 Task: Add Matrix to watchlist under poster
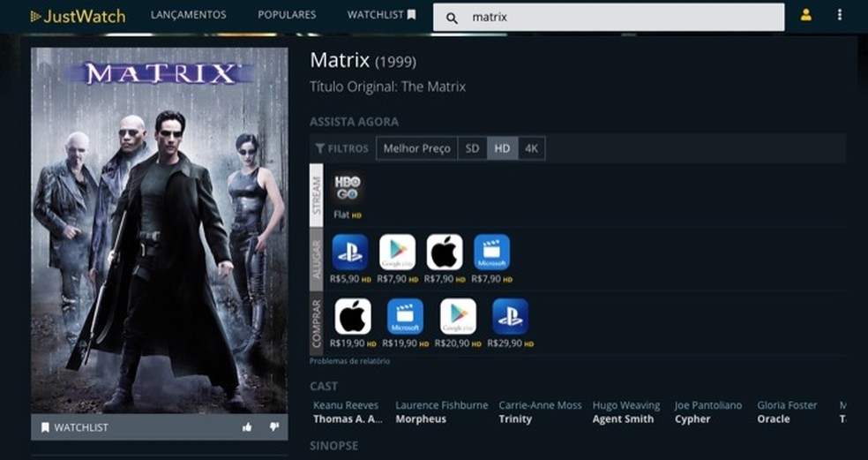75,427
